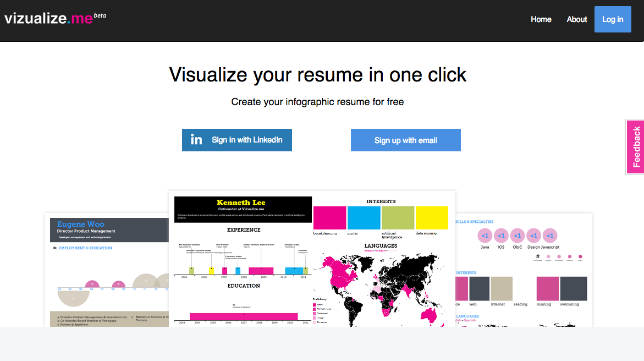This screenshot has width=644, height=361.
Task: Click the pink Education timeline bar
Action: point(244,316)
